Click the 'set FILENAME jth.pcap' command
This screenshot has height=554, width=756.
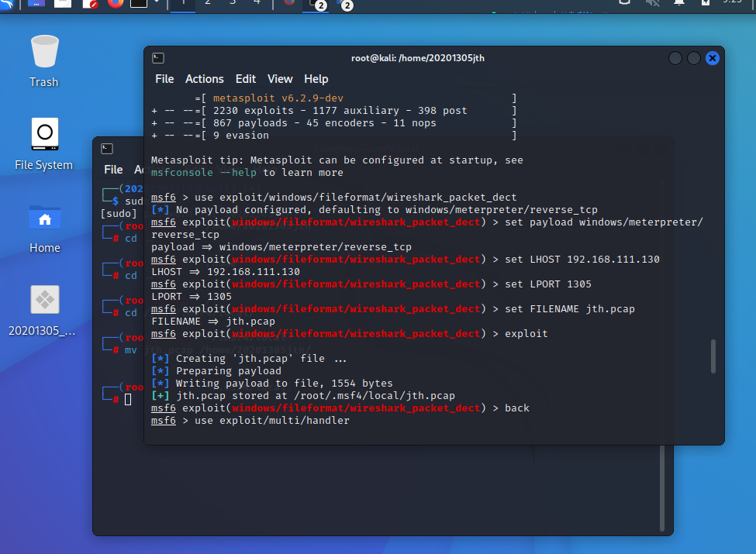point(569,309)
